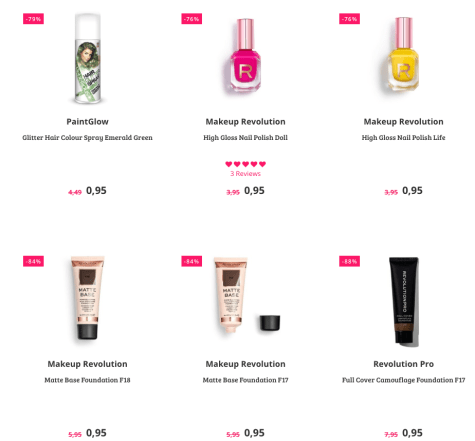Click the -79% discount badge

click(x=33, y=19)
